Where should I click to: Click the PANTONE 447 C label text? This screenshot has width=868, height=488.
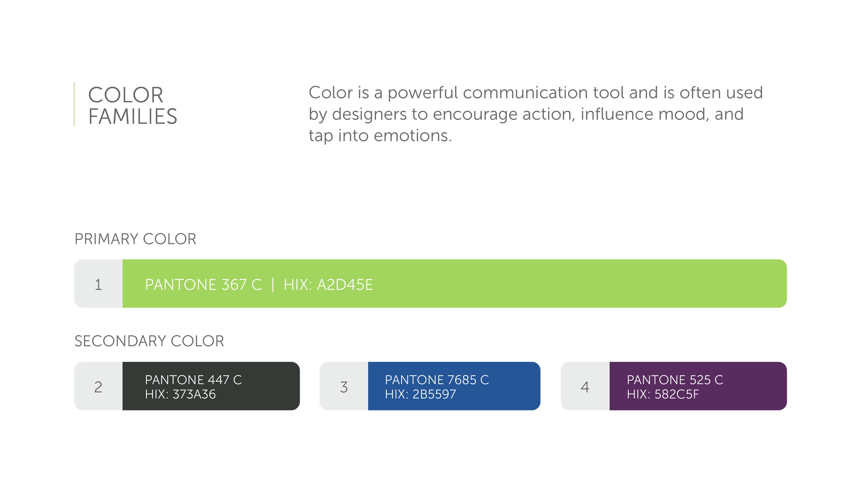pyautogui.click(x=193, y=380)
